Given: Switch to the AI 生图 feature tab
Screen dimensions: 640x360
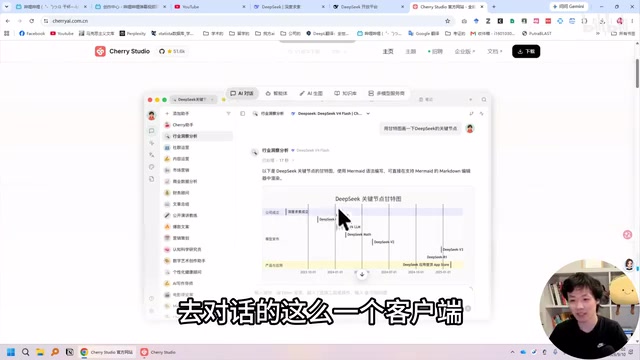Looking at the screenshot, I should click(x=311, y=93).
